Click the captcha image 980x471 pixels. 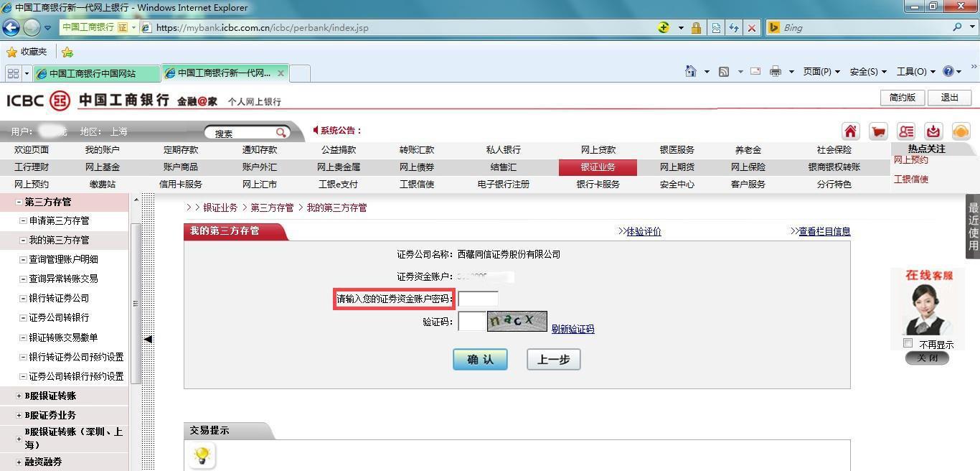(x=517, y=321)
